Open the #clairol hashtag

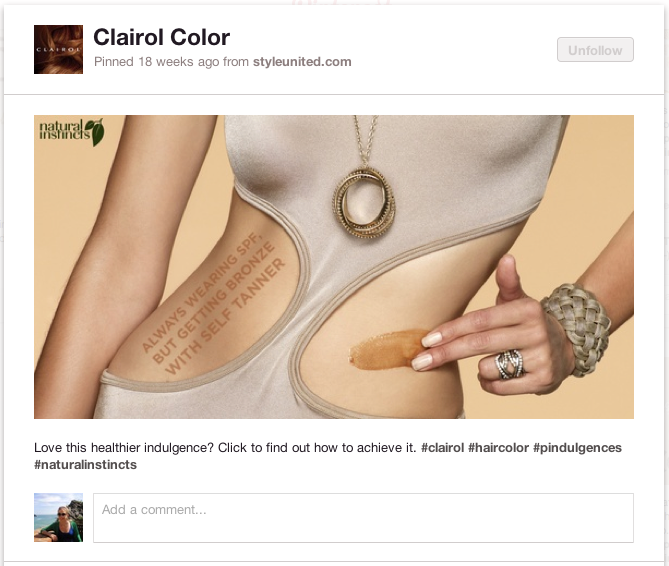[x=442, y=448]
